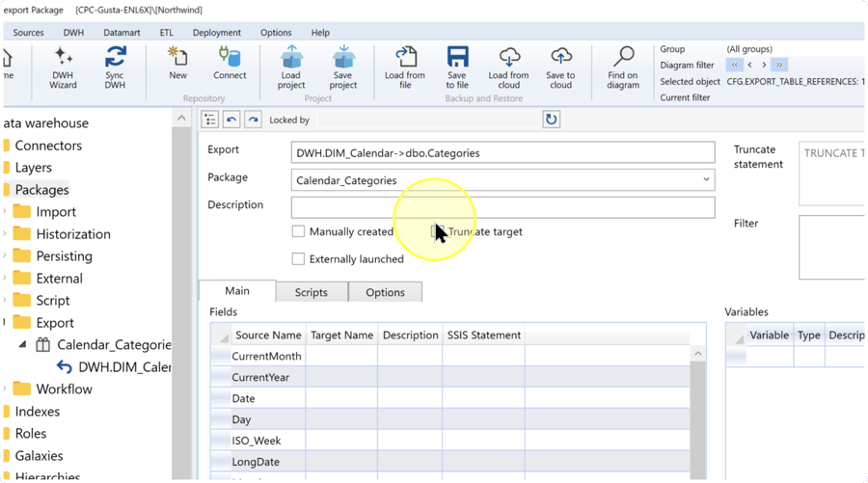Open the Package dropdown list
The width and height of the screenshot is (868, 483).
coord(706,180)
